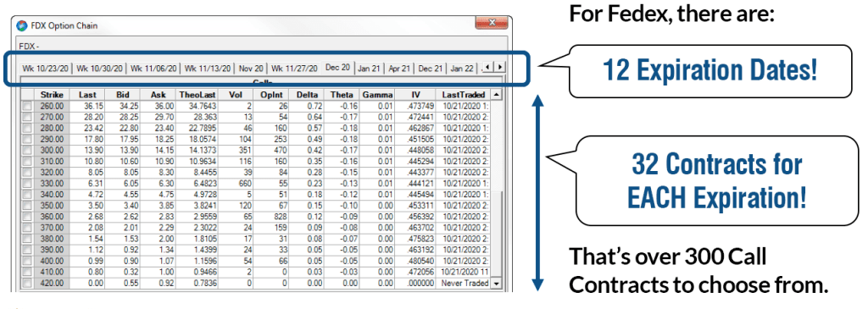The width and height of the screenshot is (868, 309).
Task: Open the Wk 11/13/20 tab
Action: click(x=208, y=69)
